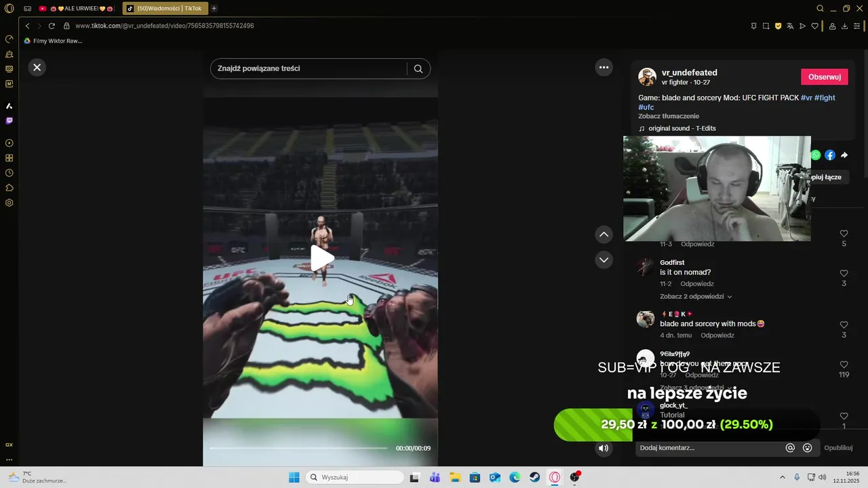Viewport: 868px width, 488px height.
Task: Open the share arrow menu
Action: [x=844, y=155]
